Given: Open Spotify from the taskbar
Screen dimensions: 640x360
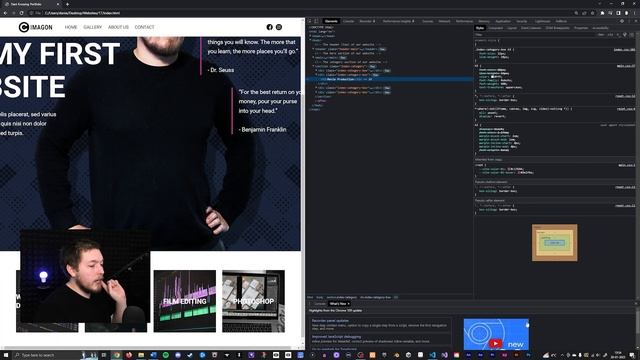Looking at the screenshot, I should 165,355.
